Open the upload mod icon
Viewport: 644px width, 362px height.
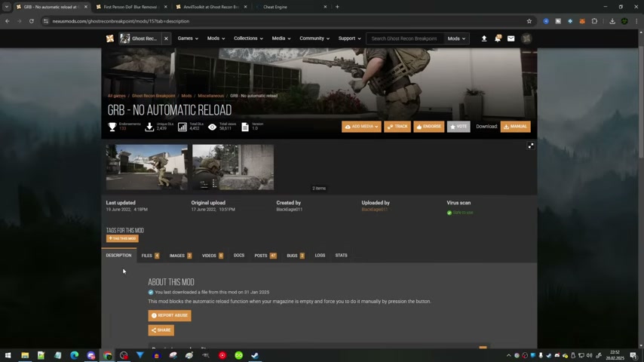tap(484, 38)
